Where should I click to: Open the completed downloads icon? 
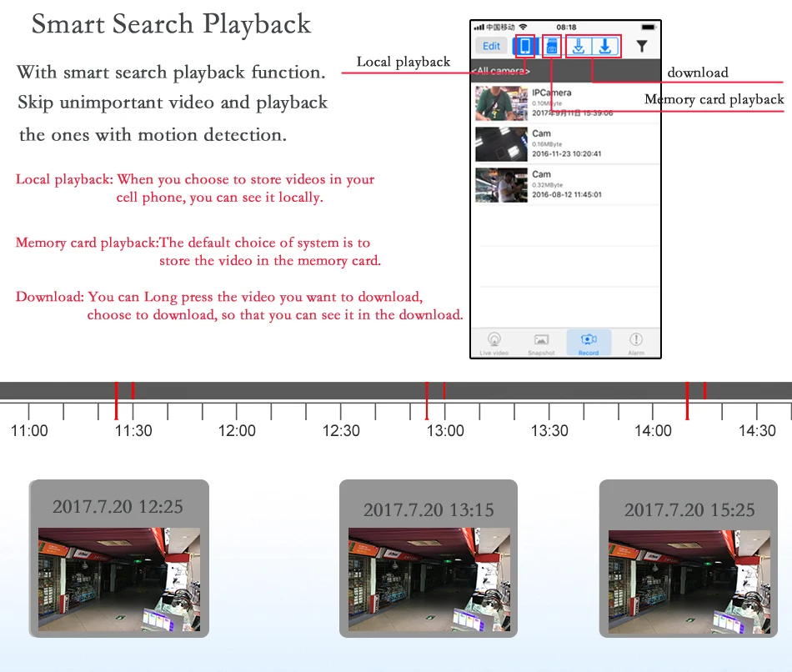[x=605, y=47]
